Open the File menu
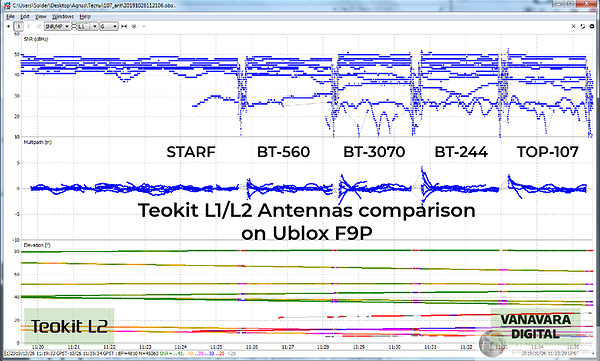 click(10, 16)
